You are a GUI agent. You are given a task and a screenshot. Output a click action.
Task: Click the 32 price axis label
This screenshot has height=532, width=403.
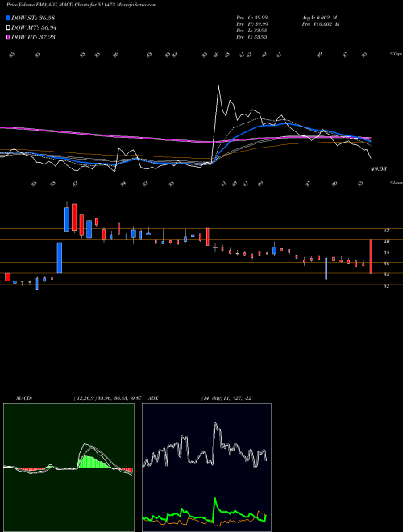coord(386,285)
